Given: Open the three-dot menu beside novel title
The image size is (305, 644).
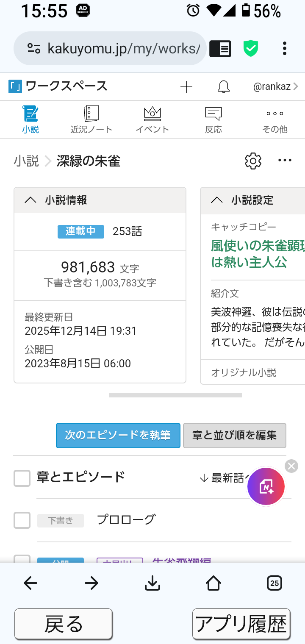Looking at the screenshot, I should [x=285, y=160].
